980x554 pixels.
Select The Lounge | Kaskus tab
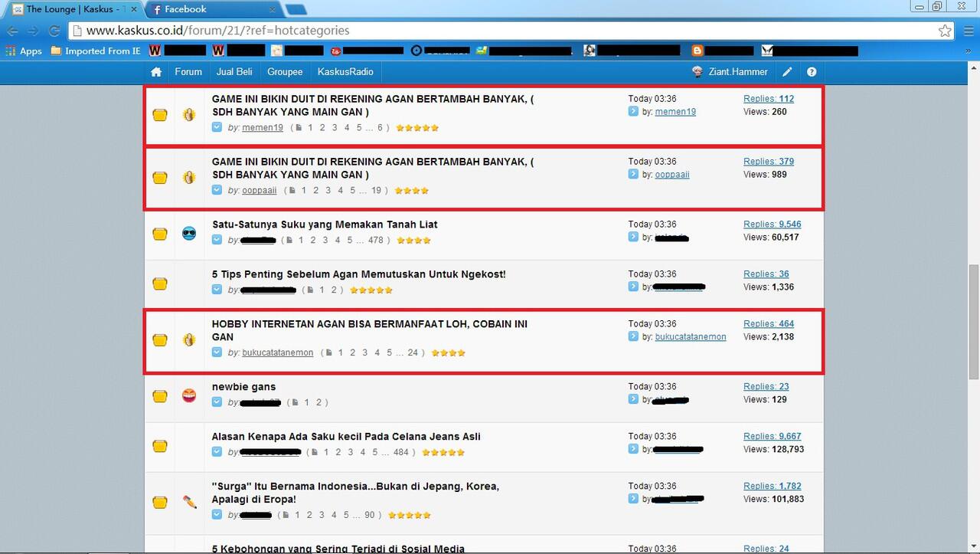pyautogui.click(x=73, y=9)
